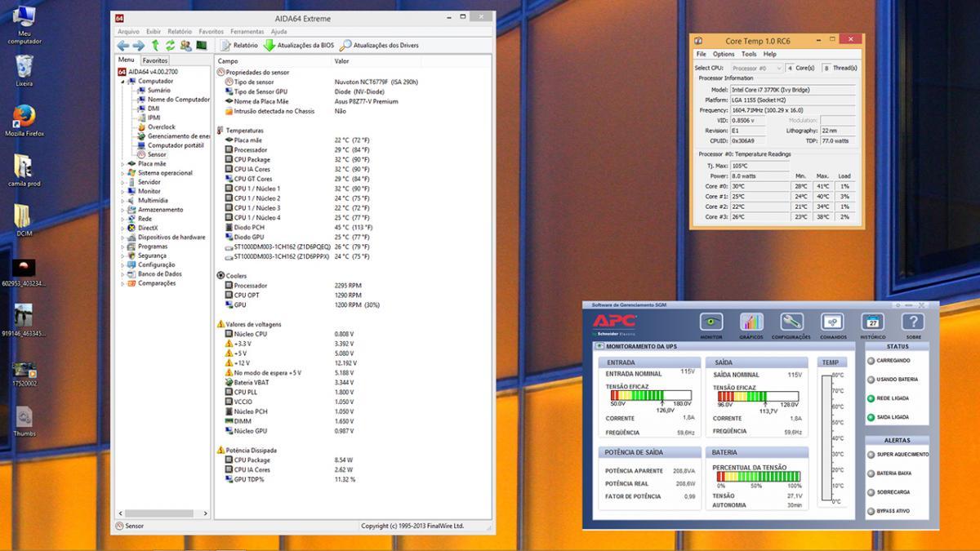This screenshot has height=551, width=980.
Task: Open Ferramentas menu in AIDA64
Action: coord(247,32)
